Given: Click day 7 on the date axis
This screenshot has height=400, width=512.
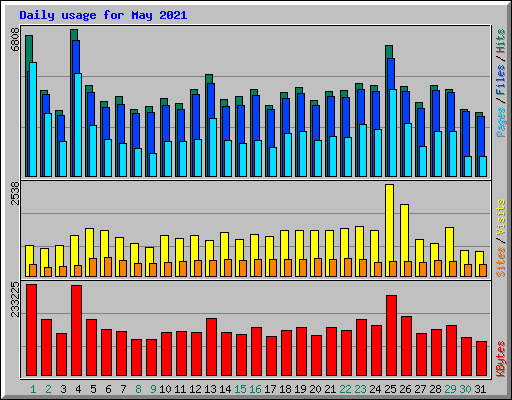Looking at the screenshot, I should tap(123, 389).
